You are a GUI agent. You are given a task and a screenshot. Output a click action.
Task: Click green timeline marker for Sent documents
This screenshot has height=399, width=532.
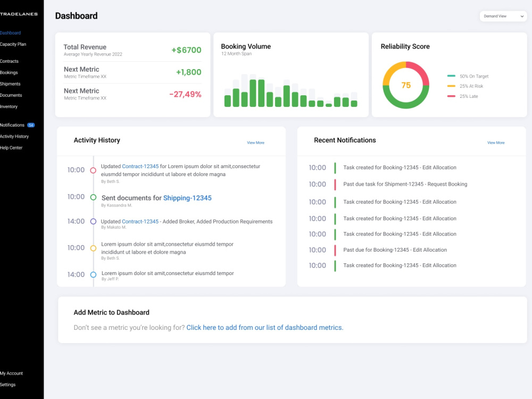(x=93, y=197)
